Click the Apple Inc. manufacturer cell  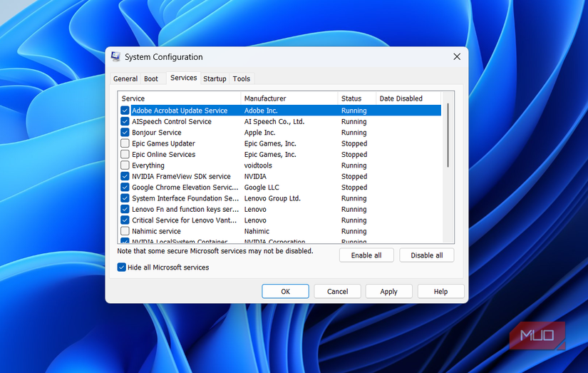click(x=259, y=132)
